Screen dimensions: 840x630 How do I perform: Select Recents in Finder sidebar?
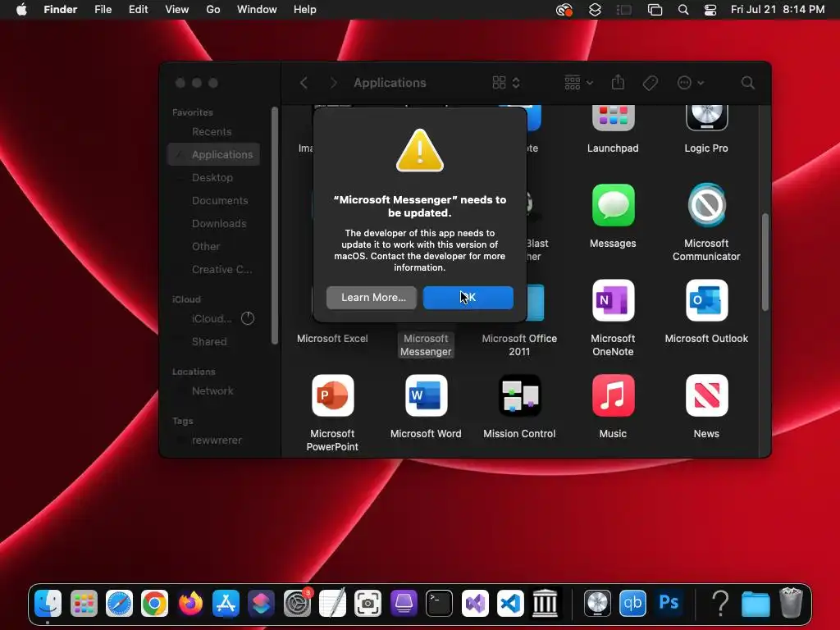pyautogui.click(x=212, y=132)
